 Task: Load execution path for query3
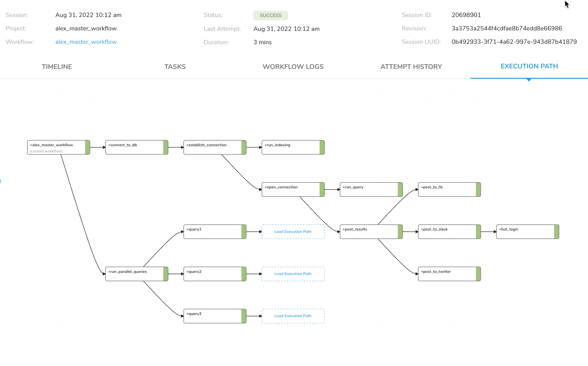pyautogui.click(x=293, y=316)
